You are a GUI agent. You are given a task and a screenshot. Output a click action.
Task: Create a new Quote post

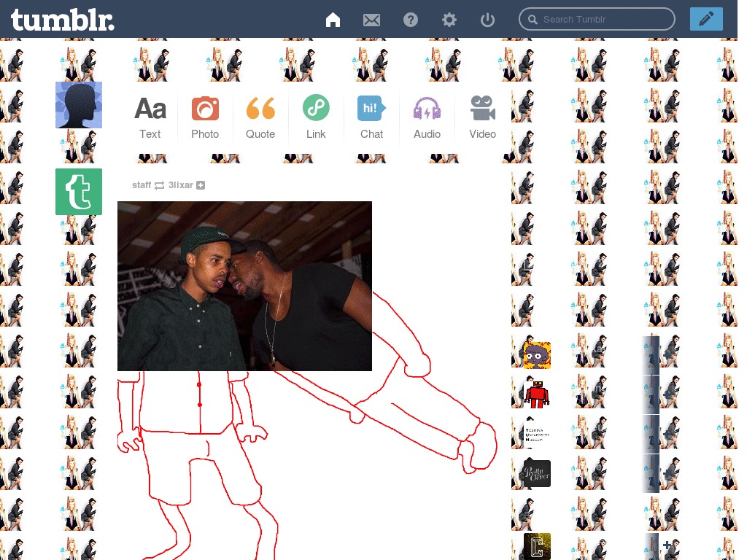(260, 117)
